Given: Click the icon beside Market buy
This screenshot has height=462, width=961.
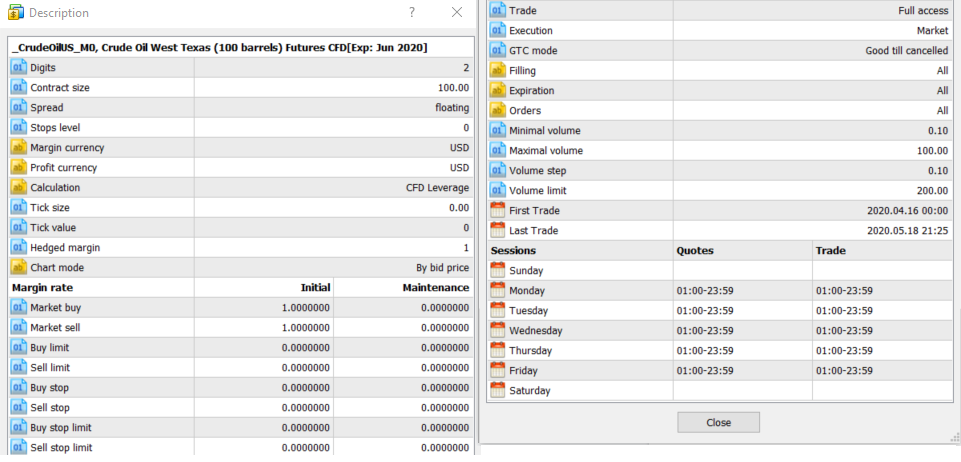Looking at the screenshot, I should coord(19,308).
